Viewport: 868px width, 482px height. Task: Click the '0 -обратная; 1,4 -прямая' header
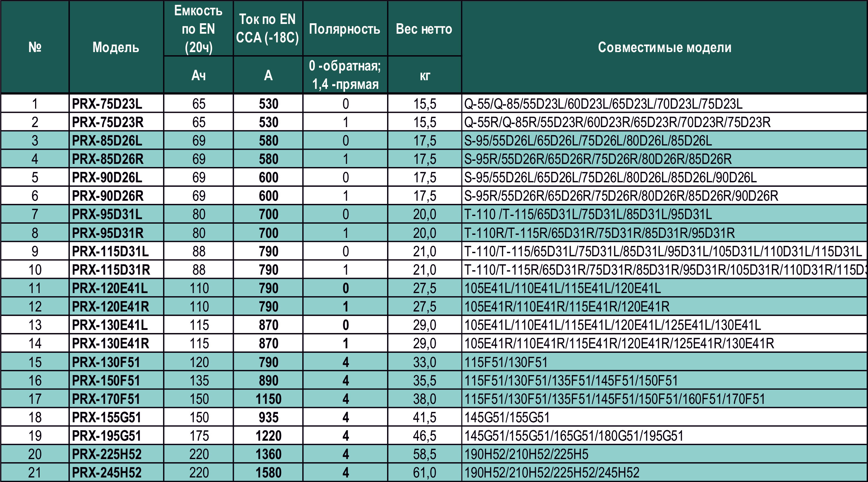345,75
